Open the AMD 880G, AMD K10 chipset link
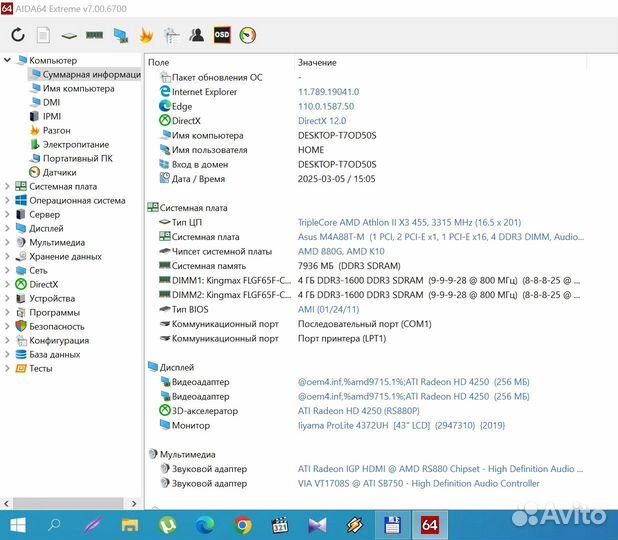Viewport: 618px width, 540px height. [x=341, y=251]
